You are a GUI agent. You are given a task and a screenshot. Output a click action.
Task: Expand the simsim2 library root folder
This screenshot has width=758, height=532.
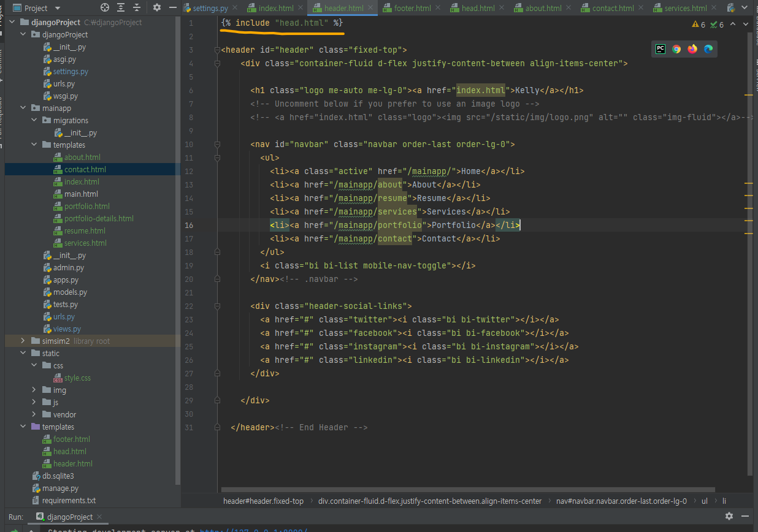[23, 341]
